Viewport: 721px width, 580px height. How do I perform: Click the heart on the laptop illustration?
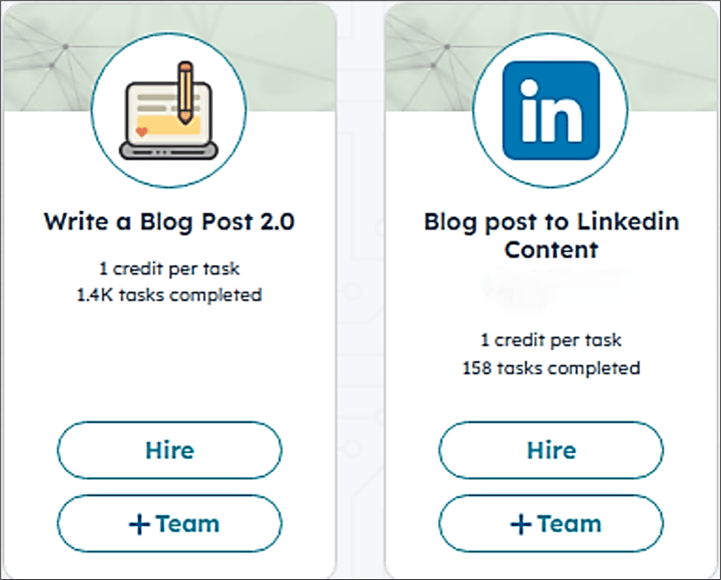[x=142, y=132]
